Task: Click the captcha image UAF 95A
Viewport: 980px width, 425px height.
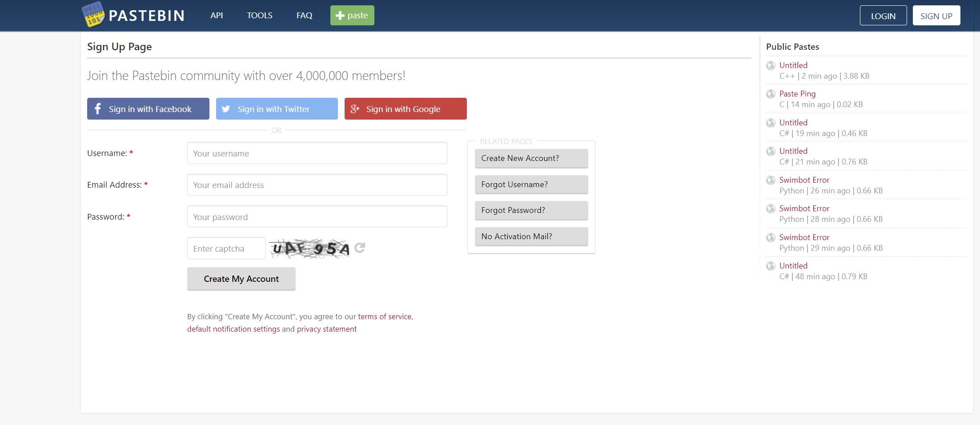Action: (309, 249)
